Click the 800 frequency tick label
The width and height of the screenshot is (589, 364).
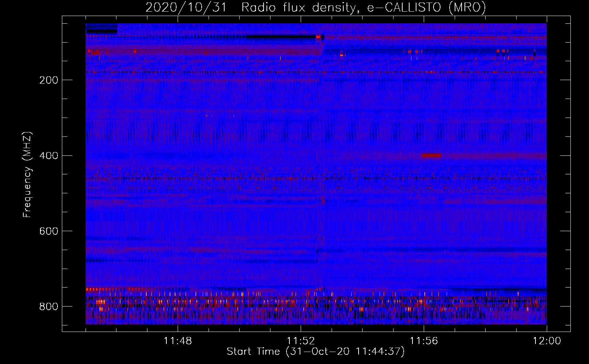click(49, 307)
